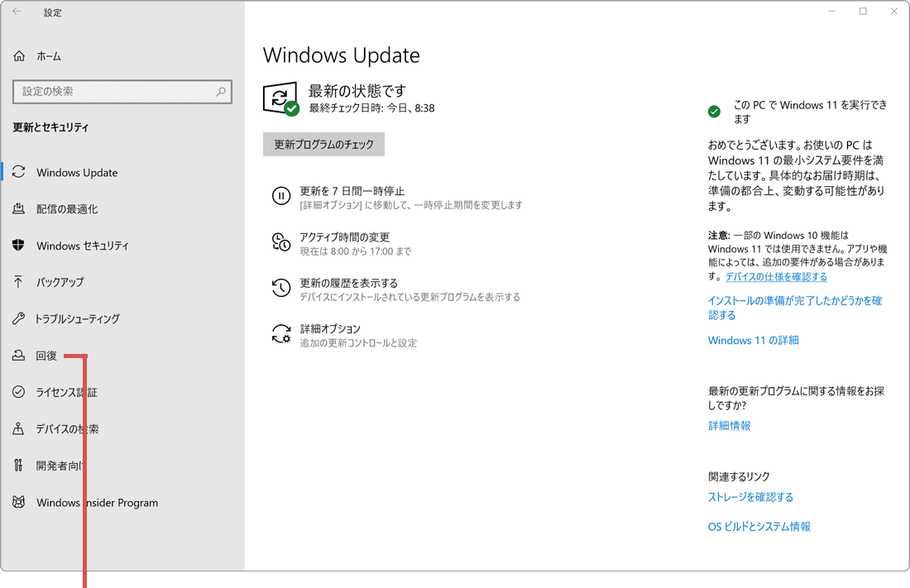
Task: Open the 開発者向け (For developers) icon
Action: point(18,466)
